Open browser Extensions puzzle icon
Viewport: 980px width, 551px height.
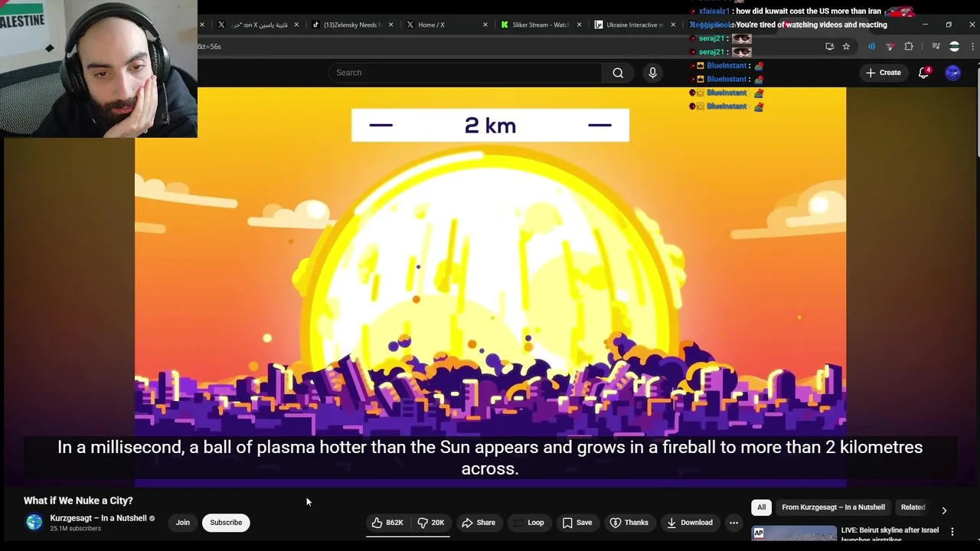click(909, 47)
